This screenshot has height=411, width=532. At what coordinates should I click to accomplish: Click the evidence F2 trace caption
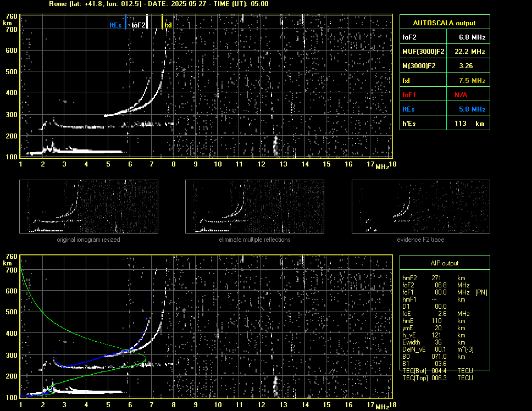coord(420,240)
